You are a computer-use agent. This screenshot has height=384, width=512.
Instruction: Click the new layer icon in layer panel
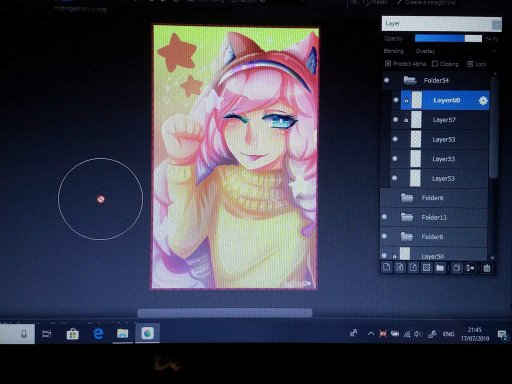click(387, 268)
